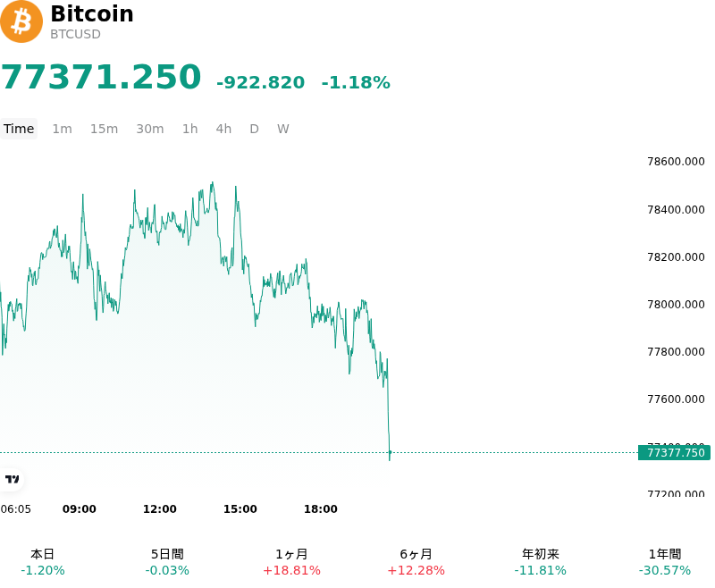Select the 1h timeframe
The width and height of the screenshot is (715, 588).
coord(190,129)
